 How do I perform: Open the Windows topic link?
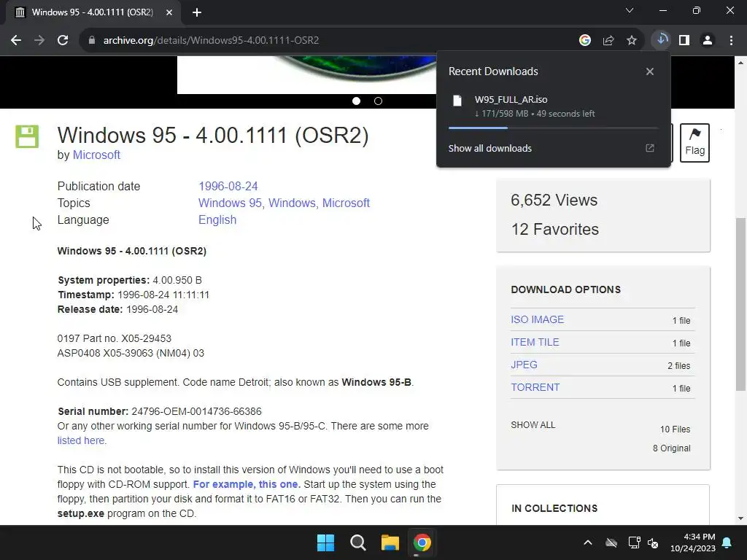pos(292,203)
